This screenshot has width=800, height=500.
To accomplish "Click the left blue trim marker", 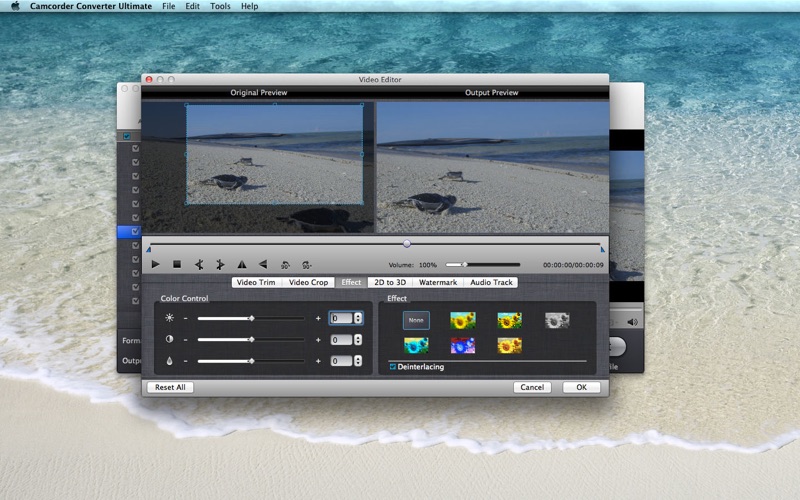I will [x=148, y=250].
